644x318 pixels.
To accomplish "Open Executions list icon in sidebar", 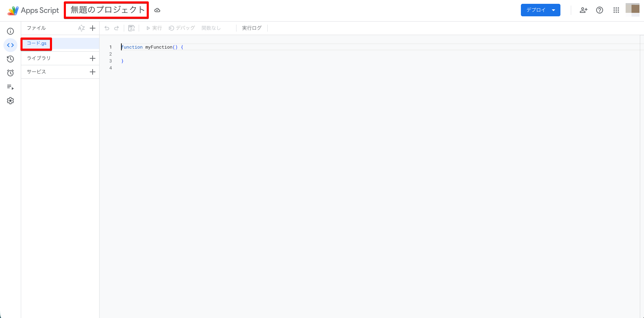I will click(10, 87).
